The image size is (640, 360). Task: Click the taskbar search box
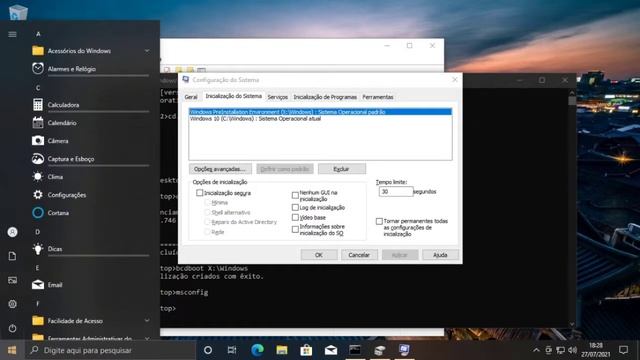pyautogui.click(x=111, y=350)
